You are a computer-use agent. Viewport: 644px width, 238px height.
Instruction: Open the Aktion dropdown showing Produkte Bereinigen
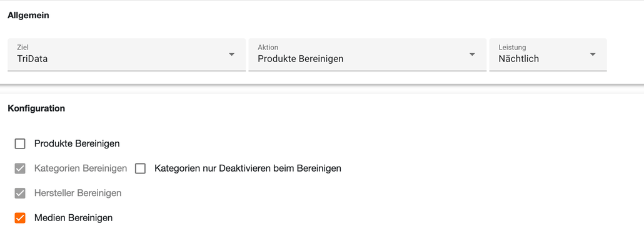(367, 54)
